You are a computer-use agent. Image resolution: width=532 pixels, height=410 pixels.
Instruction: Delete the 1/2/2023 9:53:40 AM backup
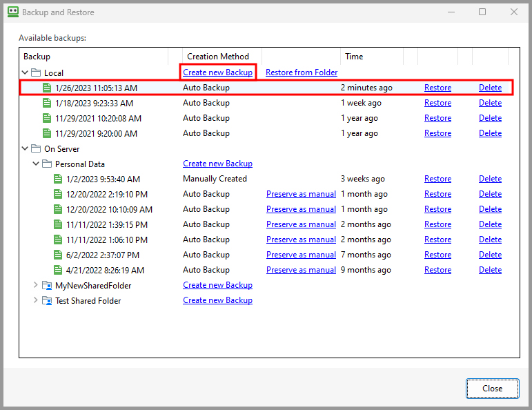[490, 179]
